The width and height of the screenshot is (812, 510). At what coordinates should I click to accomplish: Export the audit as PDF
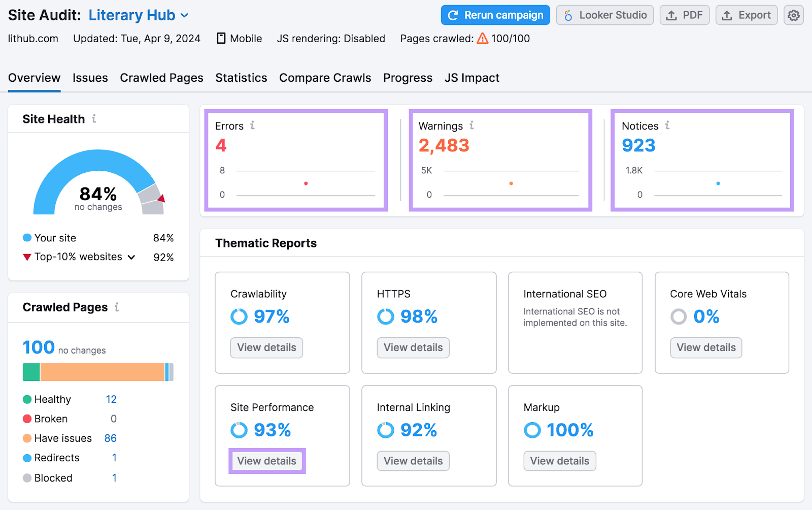[x=684, y=15]
